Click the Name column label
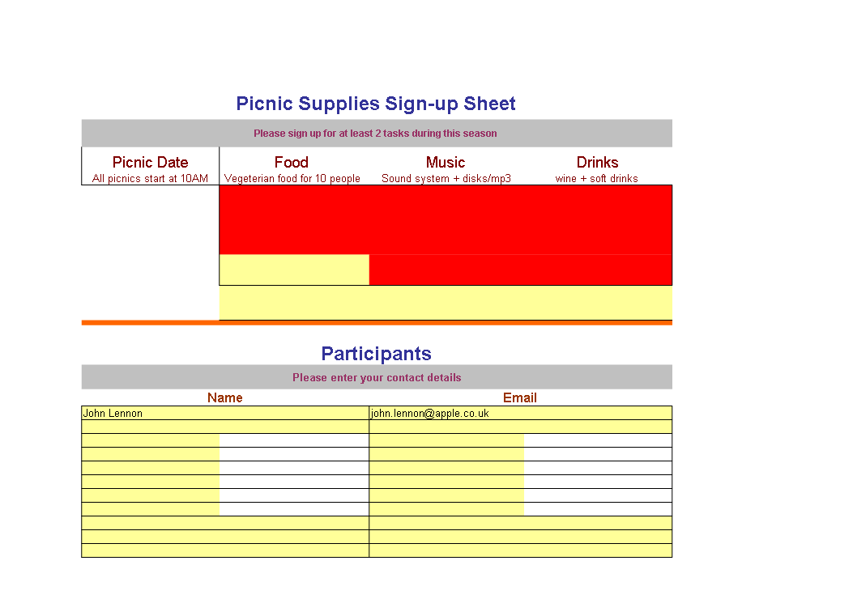853x616 pixels. (x=224, y=397)
